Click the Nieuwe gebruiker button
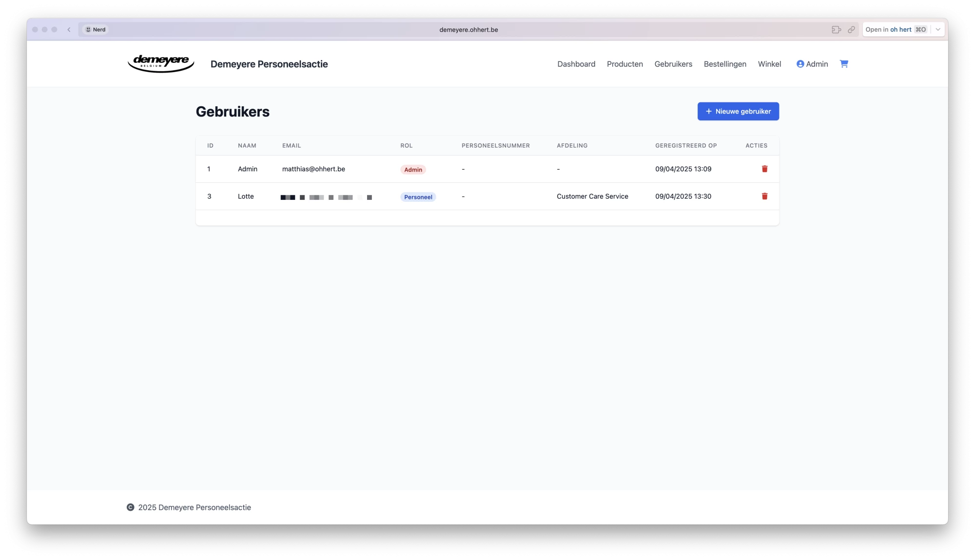Viewport: 975px width, 560px height. coord(738,111)
